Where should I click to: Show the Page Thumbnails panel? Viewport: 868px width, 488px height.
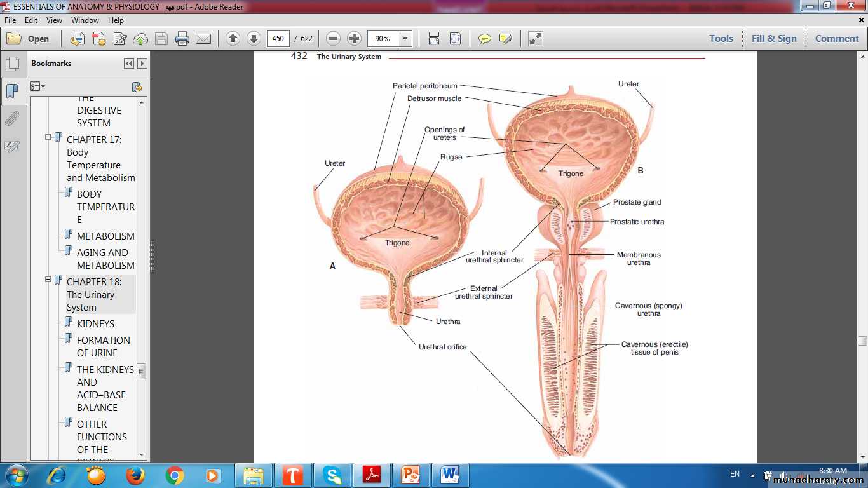click(x=12, y=64)
